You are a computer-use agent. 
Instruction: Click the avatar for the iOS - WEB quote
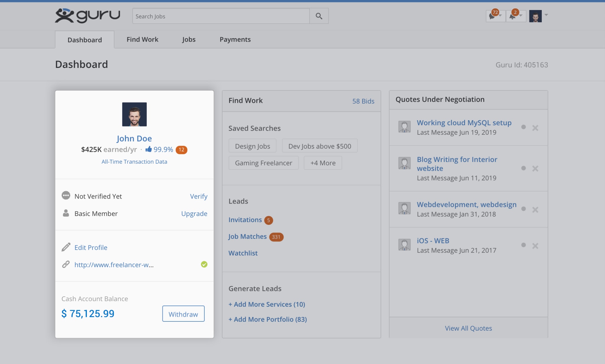[x=404, y=245]
